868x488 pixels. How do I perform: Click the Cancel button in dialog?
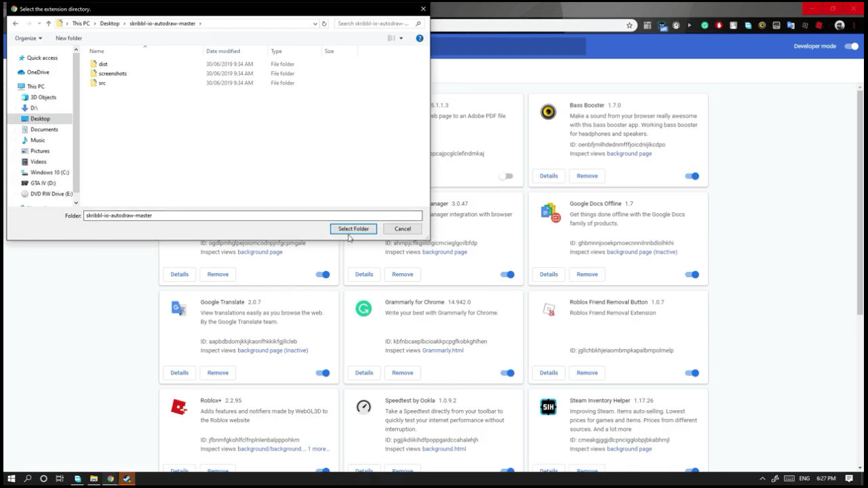tap(403, 228)
